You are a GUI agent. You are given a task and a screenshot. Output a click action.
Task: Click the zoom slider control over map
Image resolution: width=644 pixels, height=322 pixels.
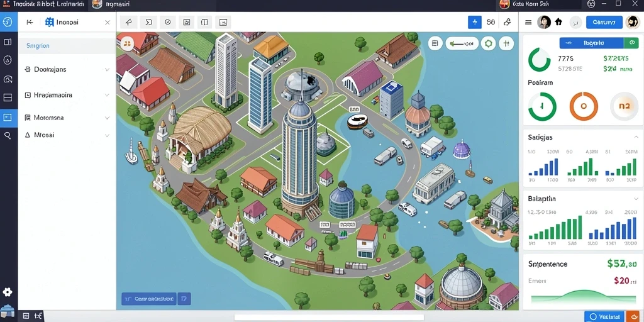click(x=462, y=43)
